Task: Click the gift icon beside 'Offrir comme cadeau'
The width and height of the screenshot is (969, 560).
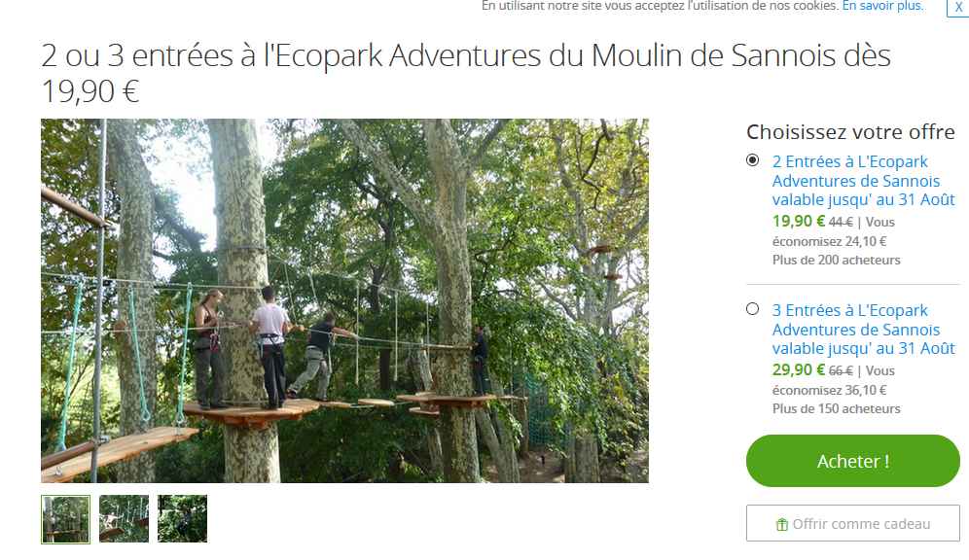Action: (x=781, y=525)
